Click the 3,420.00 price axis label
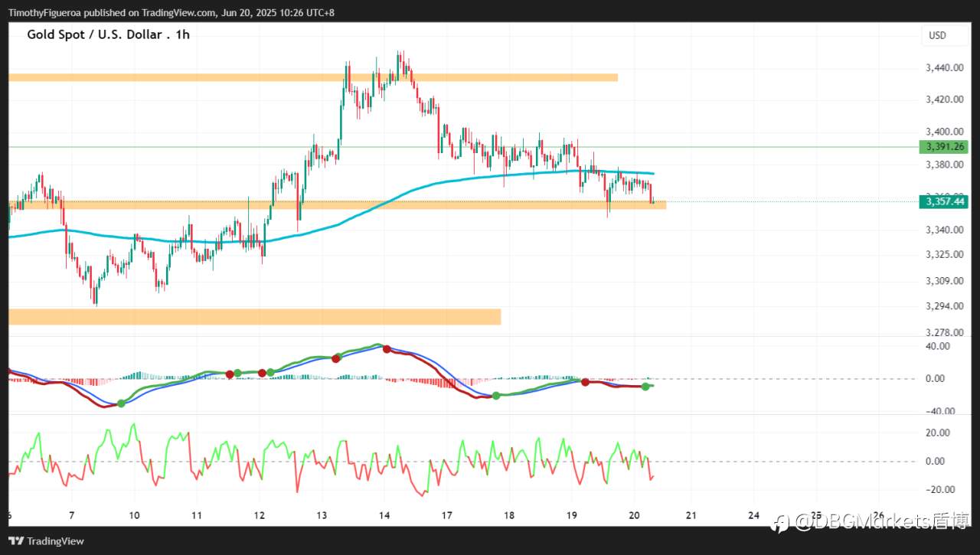 tap(943, 100)
